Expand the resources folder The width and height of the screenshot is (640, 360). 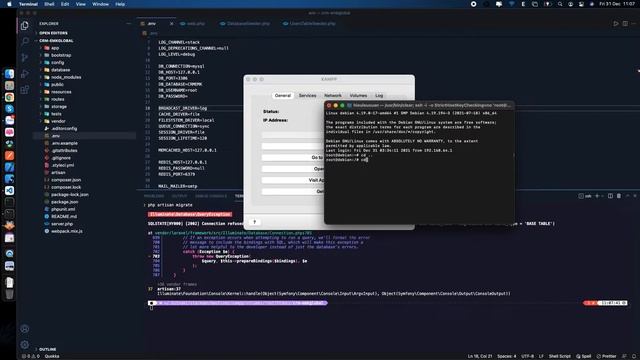(x=61, y=92)
